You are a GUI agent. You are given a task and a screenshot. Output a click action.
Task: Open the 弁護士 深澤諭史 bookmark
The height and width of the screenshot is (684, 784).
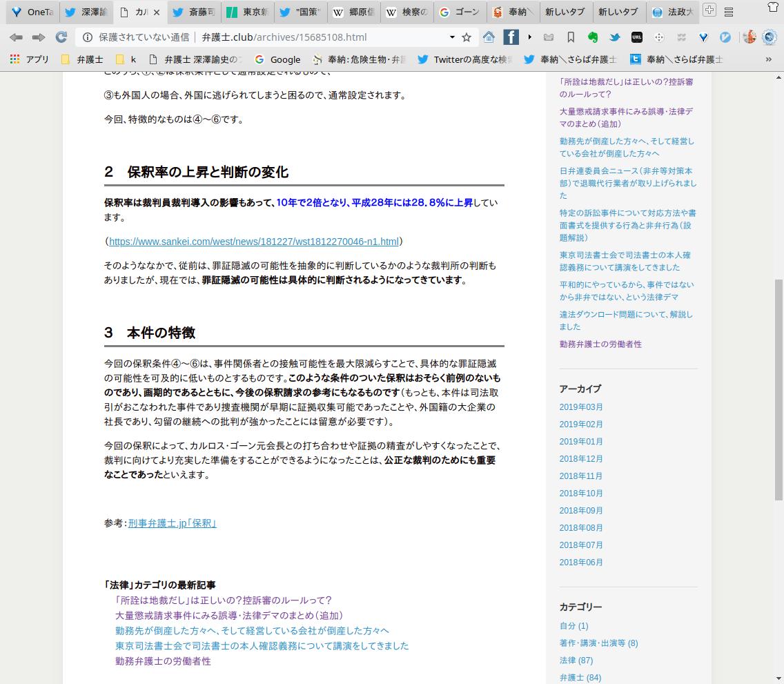tap(196, 59)
